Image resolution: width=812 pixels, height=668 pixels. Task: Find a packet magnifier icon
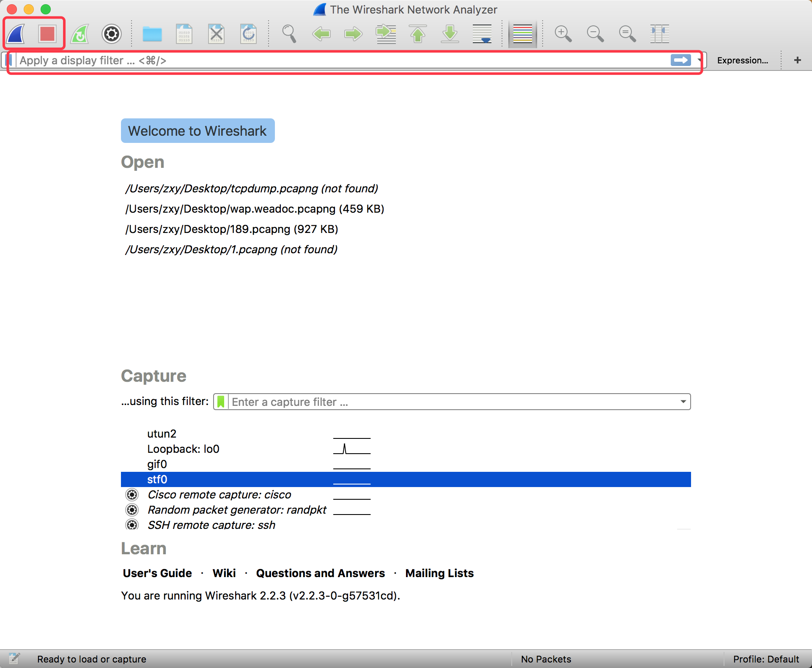click(x=289, y=34)
